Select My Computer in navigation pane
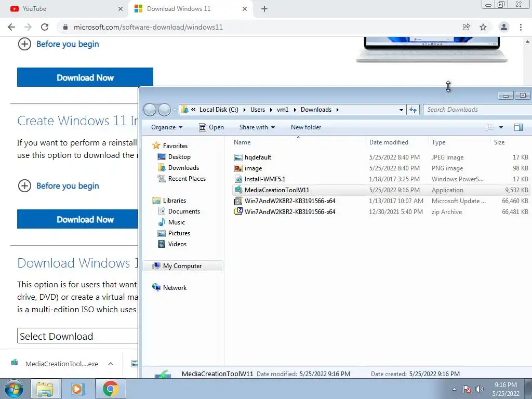 [x=182, y=266]
